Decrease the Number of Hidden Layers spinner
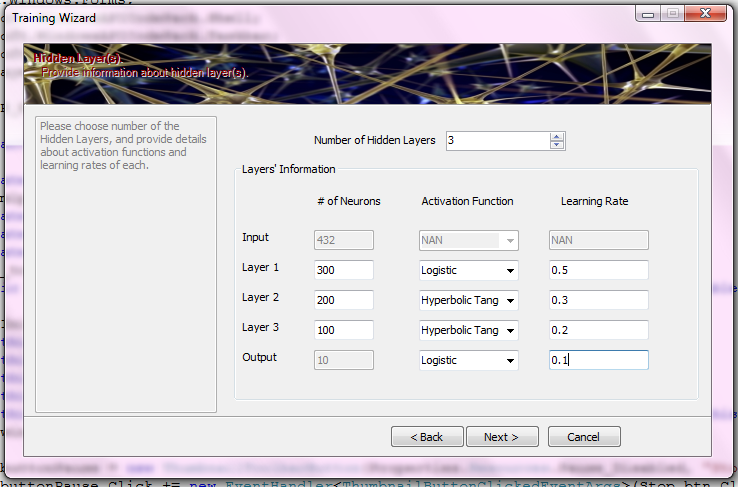 (556, 144)
